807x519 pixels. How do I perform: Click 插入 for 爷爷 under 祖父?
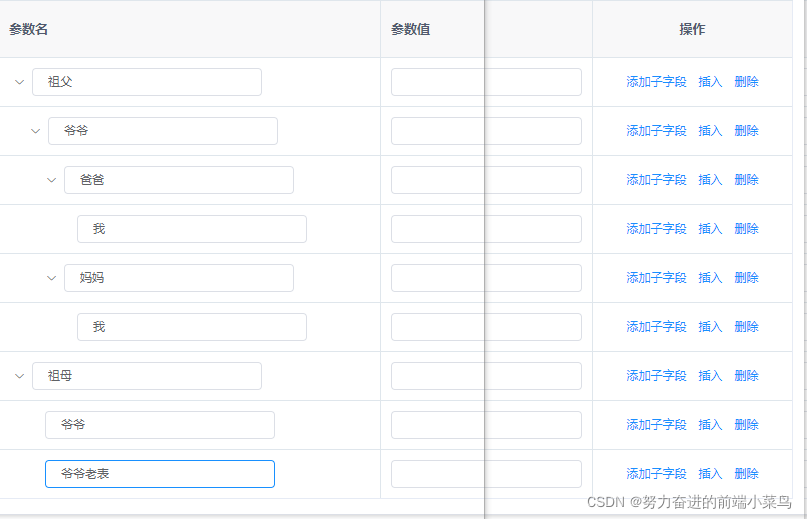[710, 131]
